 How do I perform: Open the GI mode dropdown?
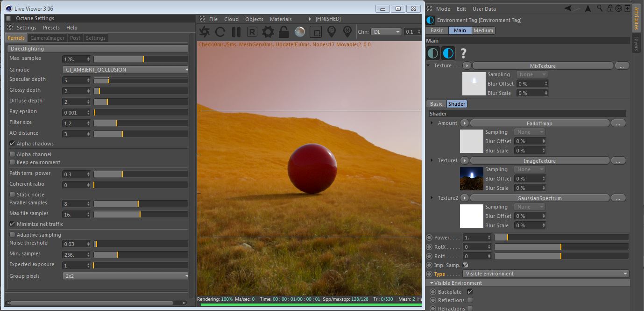point(125,70)
